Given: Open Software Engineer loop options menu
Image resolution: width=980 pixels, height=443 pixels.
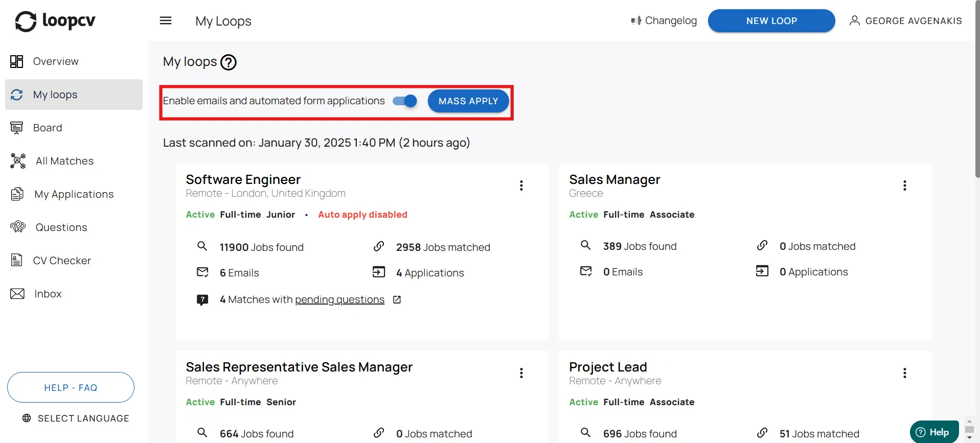Looking at the screenshot, I should pyautogui.click(x=521, y=185).
